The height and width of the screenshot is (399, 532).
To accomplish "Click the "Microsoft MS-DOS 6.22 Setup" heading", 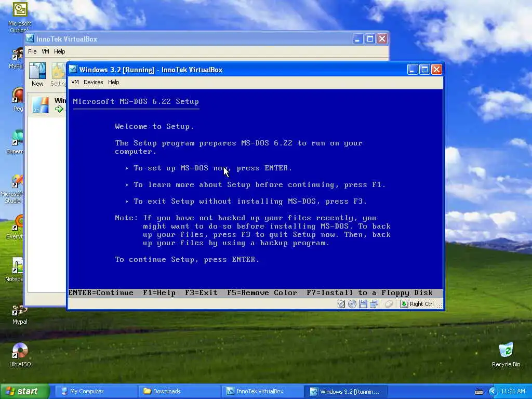I will coord(136,101).
